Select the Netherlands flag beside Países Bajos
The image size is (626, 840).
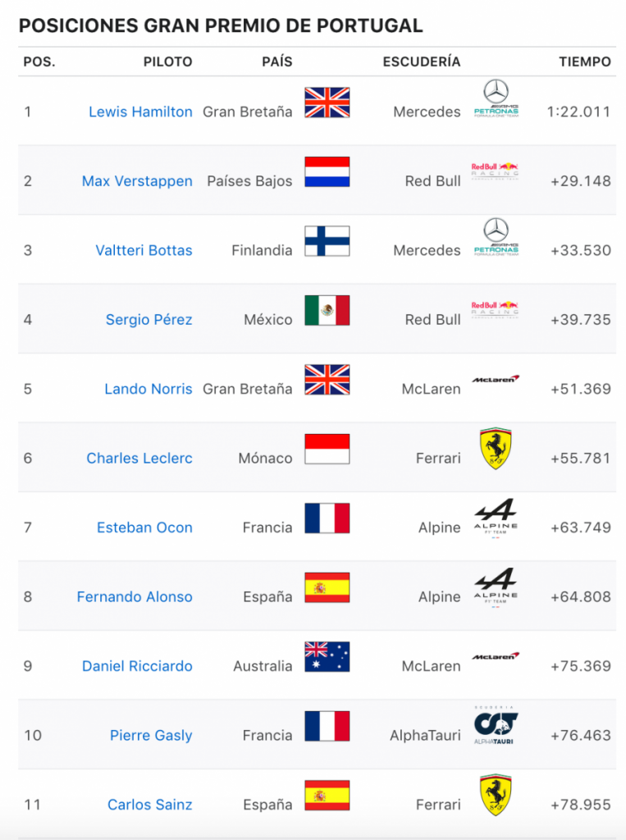click(327, 172)
